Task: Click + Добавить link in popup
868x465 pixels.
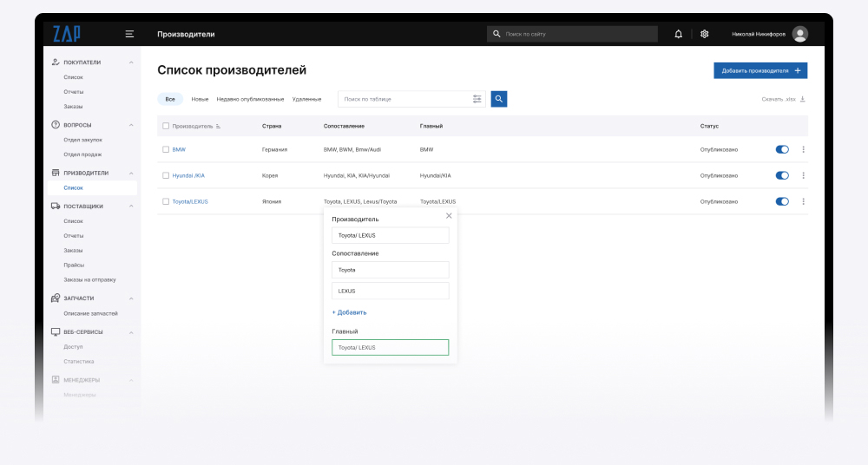Action: point(349,312)
